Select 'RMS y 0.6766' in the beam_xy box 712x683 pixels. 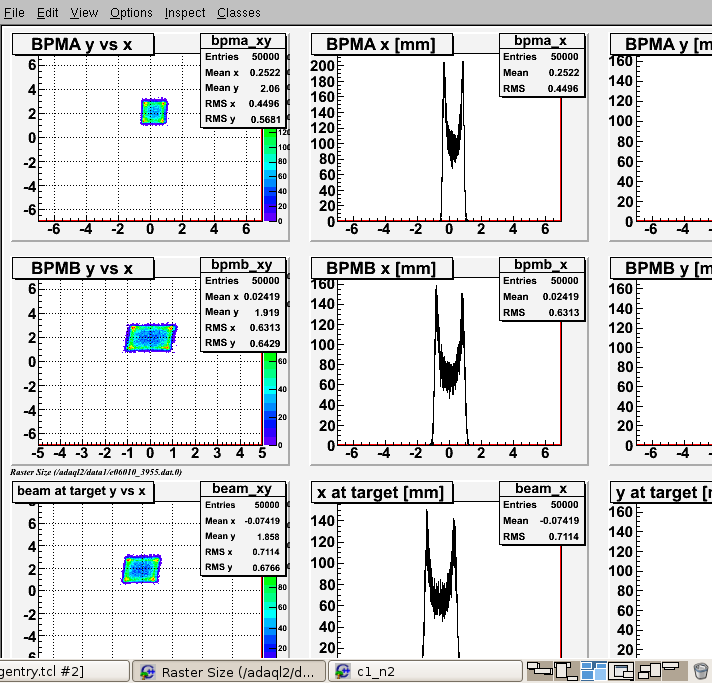243,568
